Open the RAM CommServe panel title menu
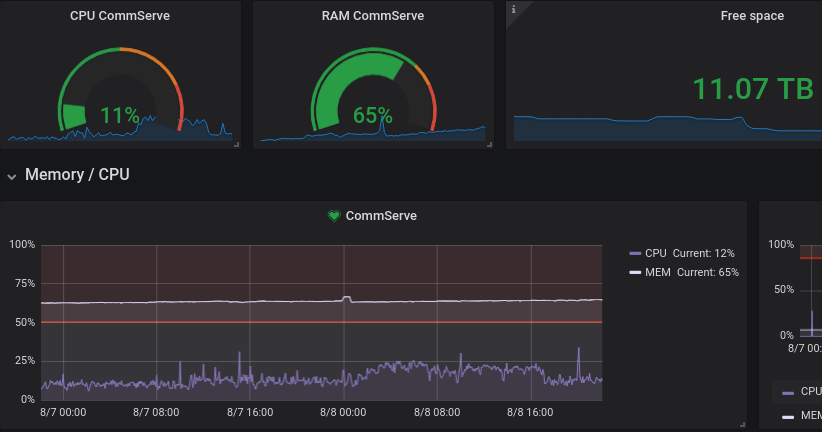Image resolution: width=822 pixels, height=432 pixels. click(373, 16)
